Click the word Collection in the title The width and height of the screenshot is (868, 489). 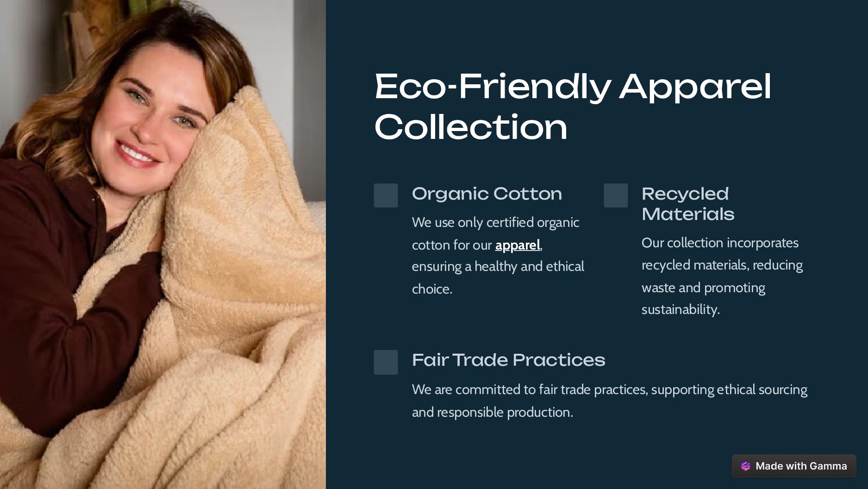[471, 127]
